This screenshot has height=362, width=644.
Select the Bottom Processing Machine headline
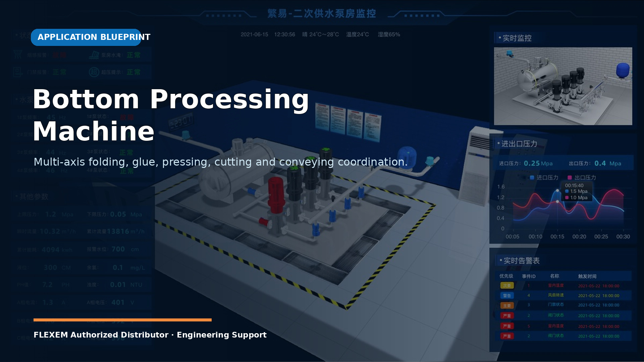click(171, 115)
